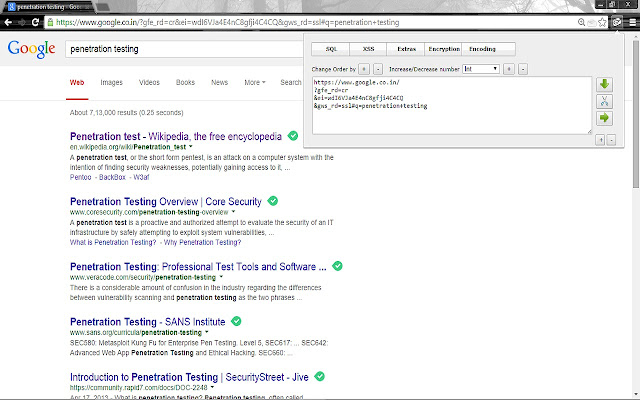Open Professional Test Tools and Software result
Screen dimensions: 640x400
point(198,267)
